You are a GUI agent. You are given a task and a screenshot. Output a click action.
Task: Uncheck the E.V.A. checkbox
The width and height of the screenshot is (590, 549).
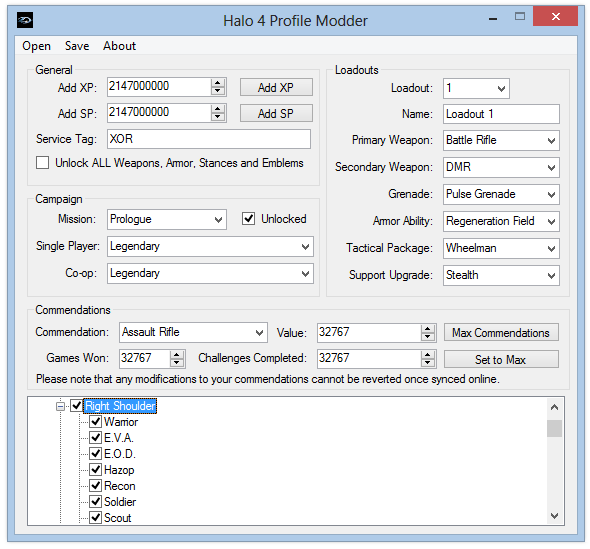(96, 438)
